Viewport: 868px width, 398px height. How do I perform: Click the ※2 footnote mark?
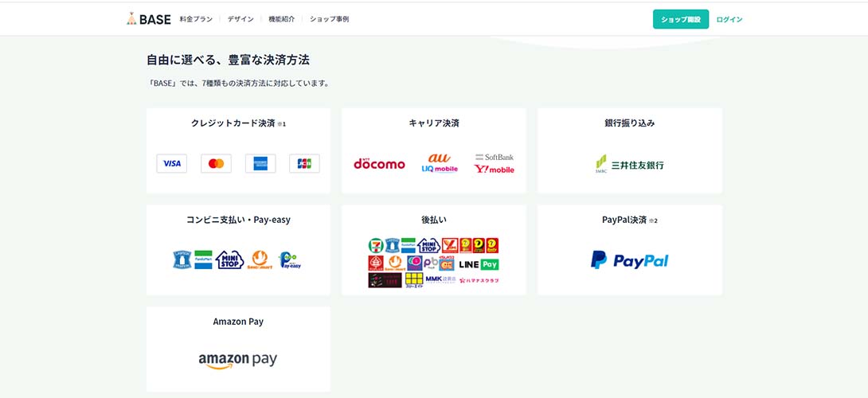coord(653,220)
